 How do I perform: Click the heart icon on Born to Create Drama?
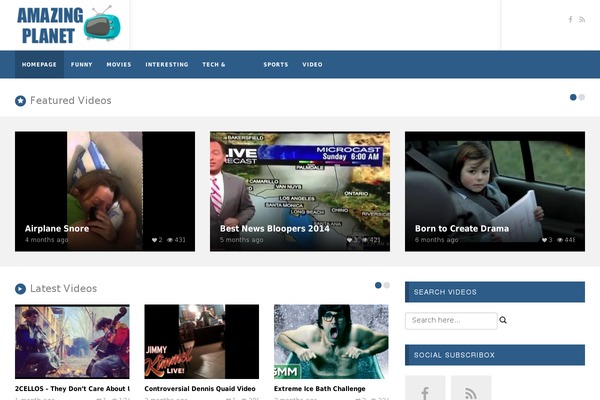coord(545,240)
